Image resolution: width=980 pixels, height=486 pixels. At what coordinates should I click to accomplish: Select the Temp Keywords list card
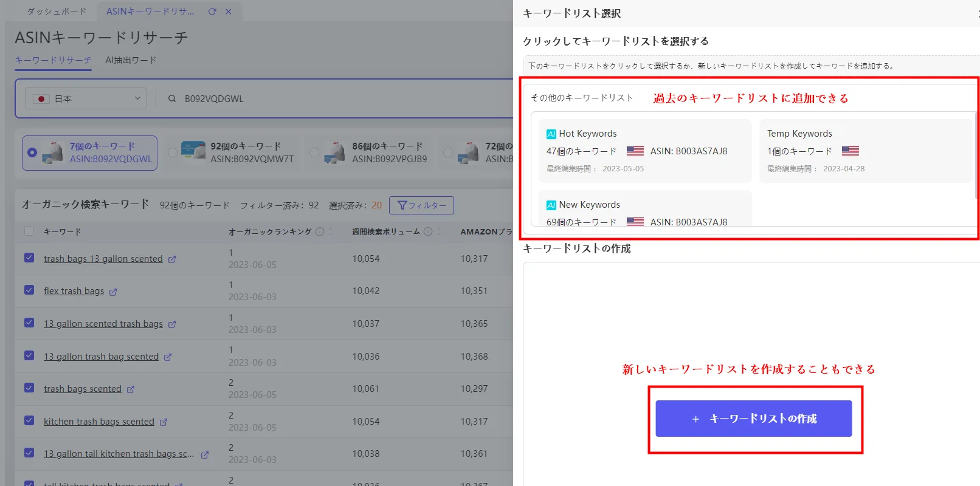[866, 151]
